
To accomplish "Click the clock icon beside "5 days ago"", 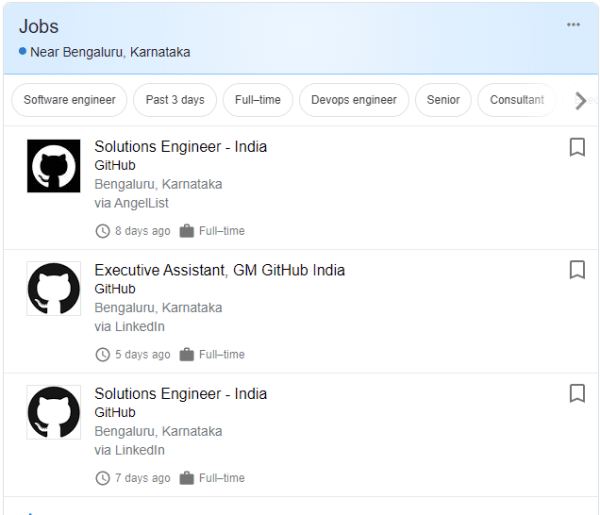I will tap(102, 354).
